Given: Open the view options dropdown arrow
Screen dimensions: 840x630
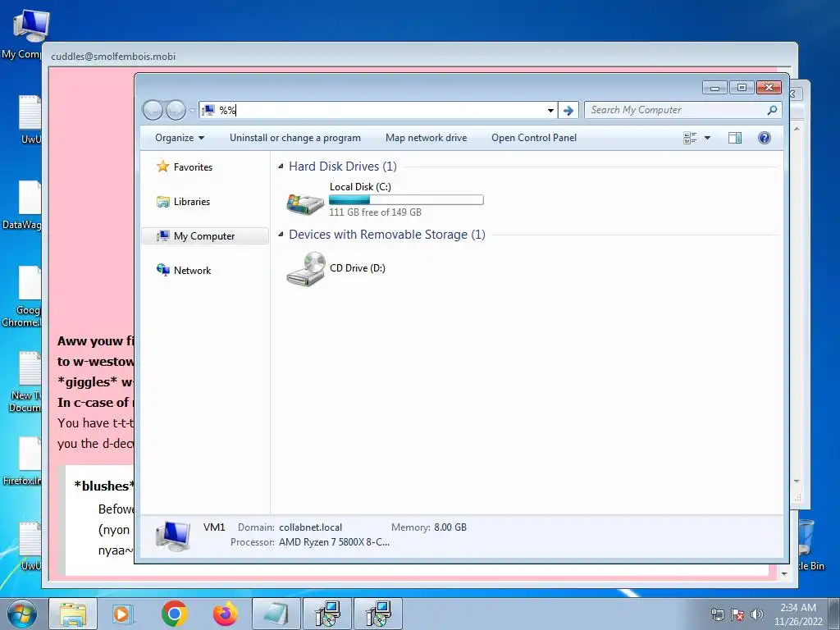Looking at the screenshot, I should tap(707, 138).
